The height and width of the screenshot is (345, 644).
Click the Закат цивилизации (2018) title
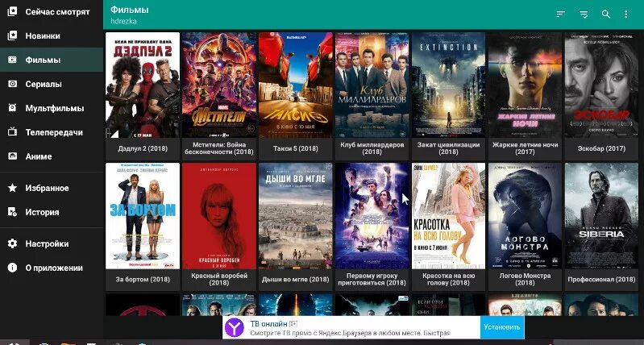point(448,148)
